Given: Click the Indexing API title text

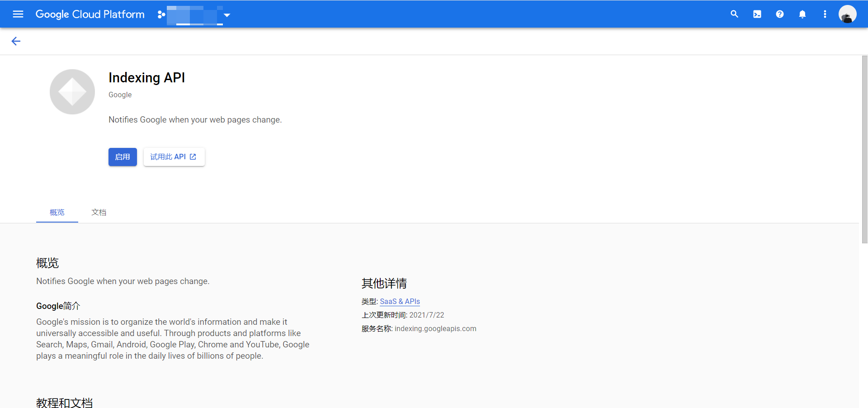Looking at the screenshot, I should [x=146, y=78].
